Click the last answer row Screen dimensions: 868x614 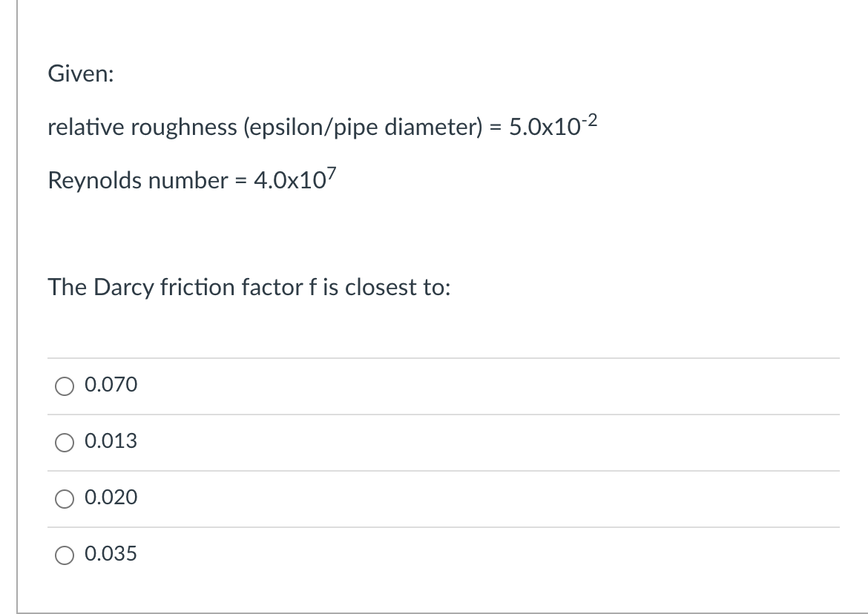pyautogui.click(x=297, y=554)
